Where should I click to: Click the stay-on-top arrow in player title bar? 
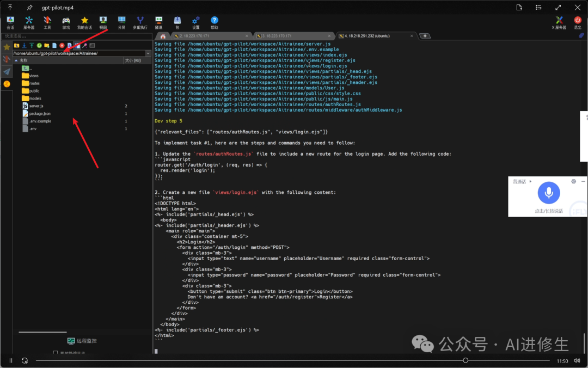[x=10, y=8]
